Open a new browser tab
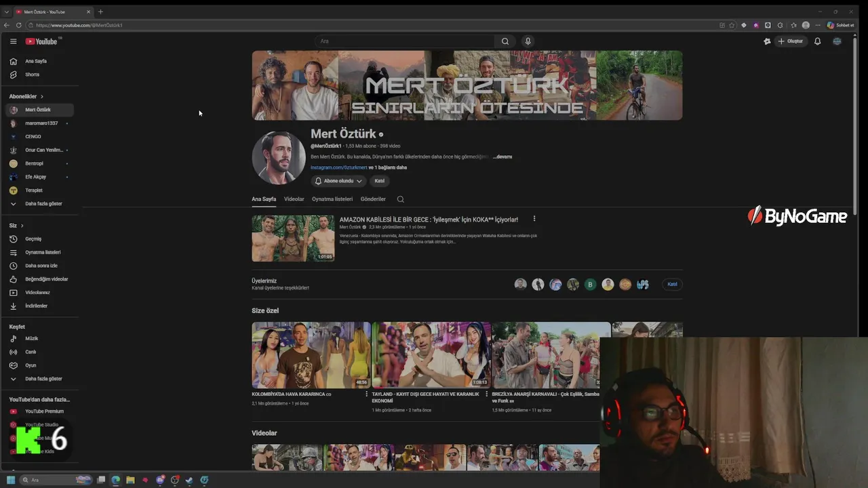Screen dimensions: 868x488 [100, 12]
